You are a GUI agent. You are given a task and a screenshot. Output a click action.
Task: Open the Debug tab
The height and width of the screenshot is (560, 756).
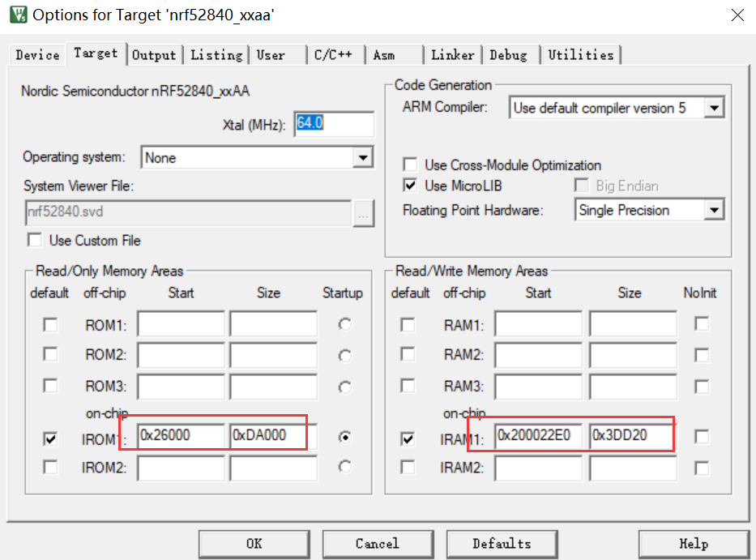(x=509, y=54)
